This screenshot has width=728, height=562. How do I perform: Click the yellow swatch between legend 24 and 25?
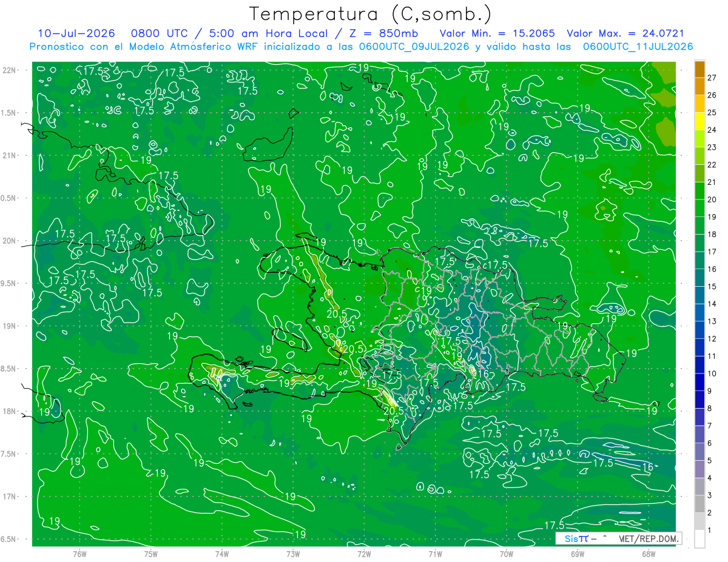click(699, 121)
